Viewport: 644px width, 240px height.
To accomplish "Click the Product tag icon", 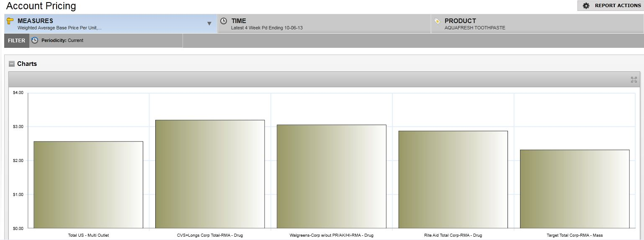I will pyautogui.click(x=437, y=21).
